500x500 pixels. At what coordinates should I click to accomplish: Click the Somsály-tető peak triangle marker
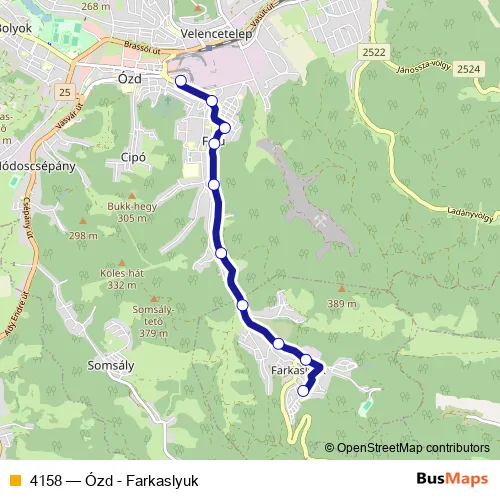tap(154, 299)
